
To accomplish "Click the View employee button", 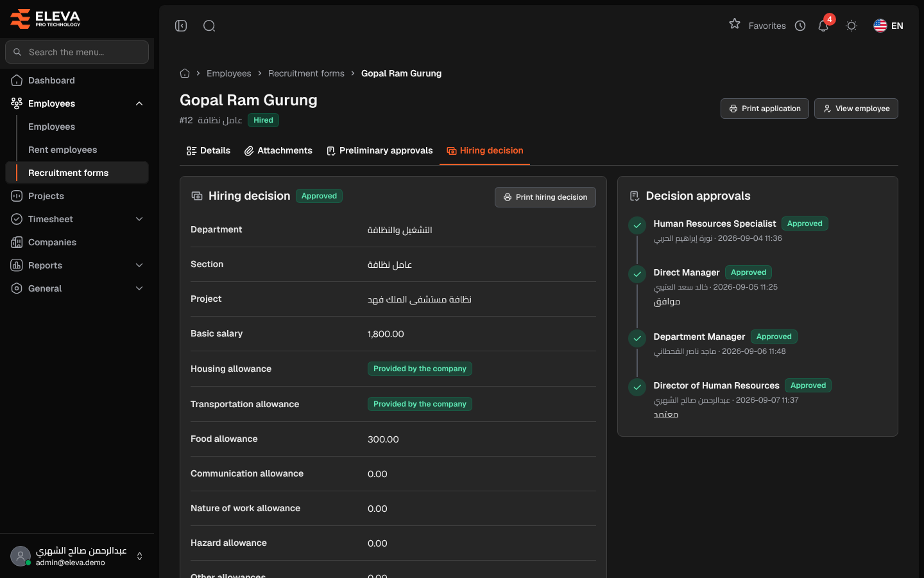I will coord(856,109).
